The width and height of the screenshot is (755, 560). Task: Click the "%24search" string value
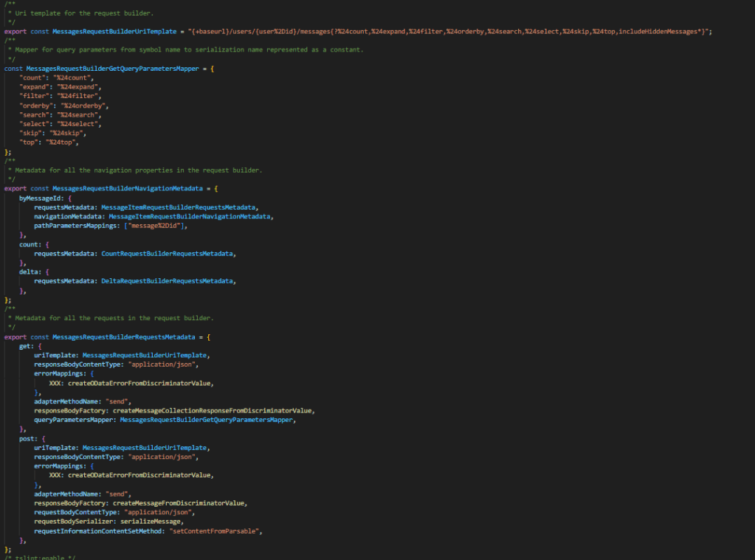(x=81, y=115)
